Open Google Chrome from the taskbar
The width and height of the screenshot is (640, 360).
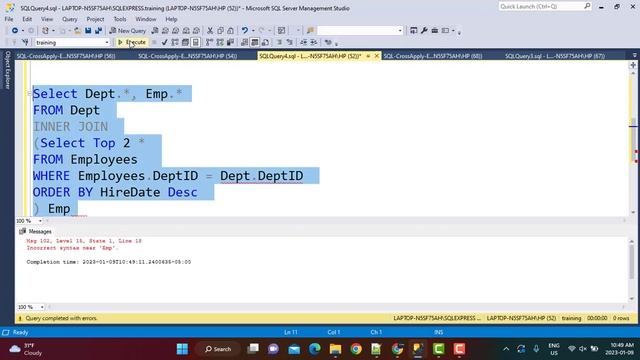pos(356,349)
